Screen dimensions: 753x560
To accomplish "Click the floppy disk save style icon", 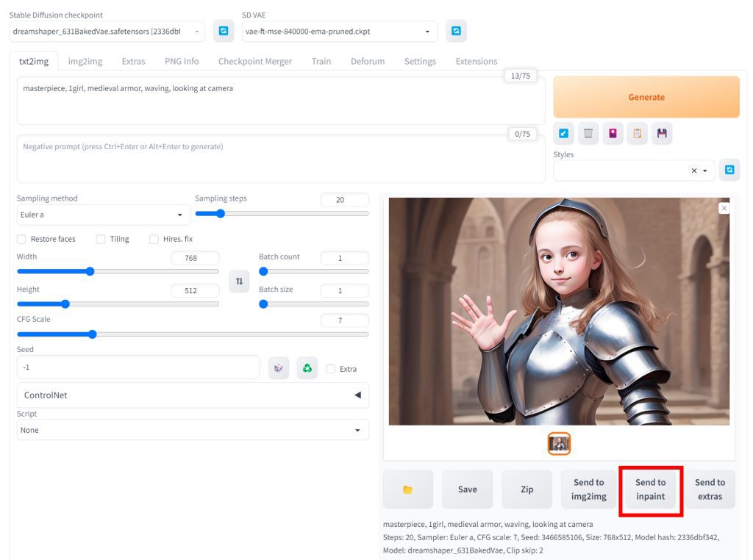I will (x=662, y=133).
